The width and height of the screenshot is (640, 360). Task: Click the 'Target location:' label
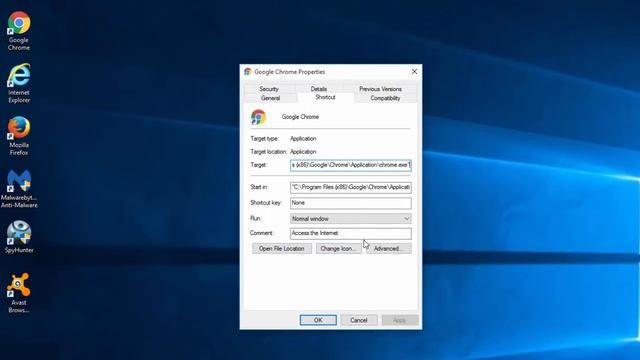pyautogui.click(x=269, y=152)
